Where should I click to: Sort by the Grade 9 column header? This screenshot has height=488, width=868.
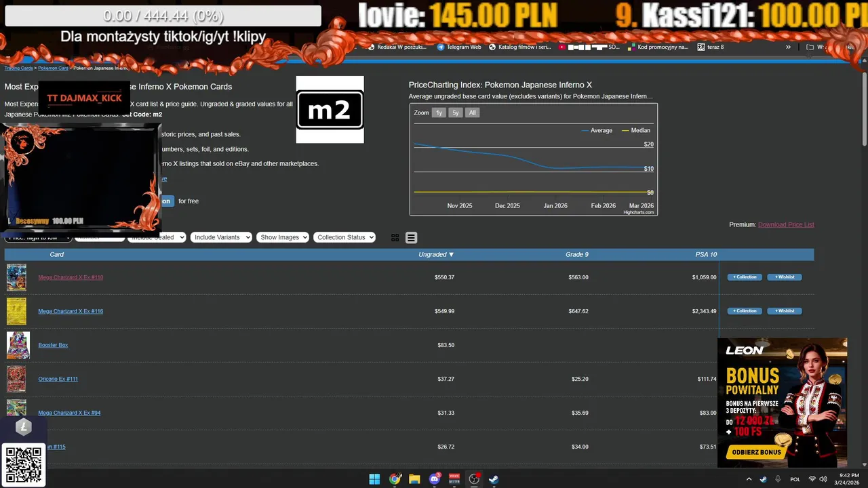click(577, 254)
